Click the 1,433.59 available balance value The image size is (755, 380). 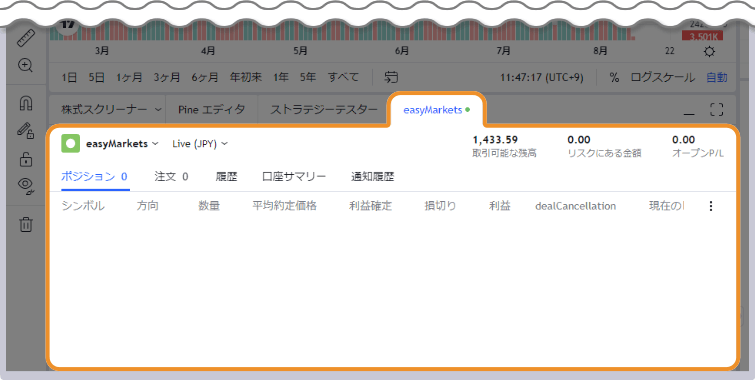tap(495, 140)
